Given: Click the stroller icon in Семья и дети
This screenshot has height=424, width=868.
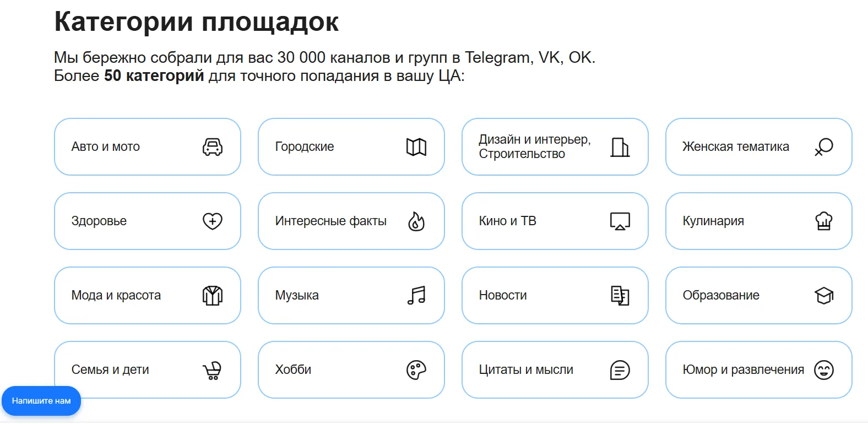Looking at the screenshot, I should (x=213, y=370).
